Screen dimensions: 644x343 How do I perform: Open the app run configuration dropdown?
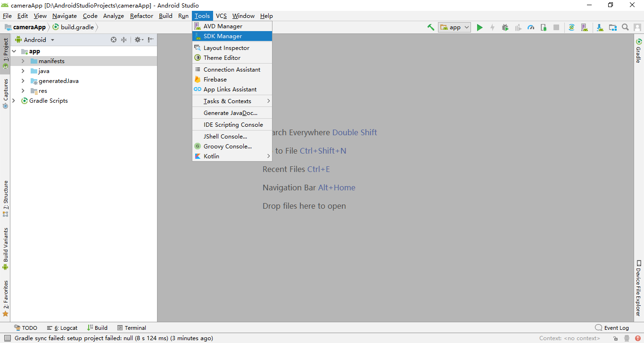coord(454,27)
